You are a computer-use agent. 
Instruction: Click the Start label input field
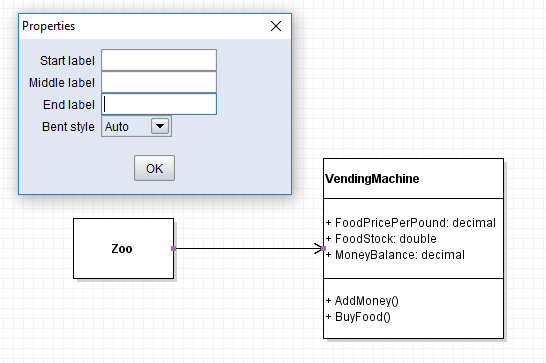[159, 60]
